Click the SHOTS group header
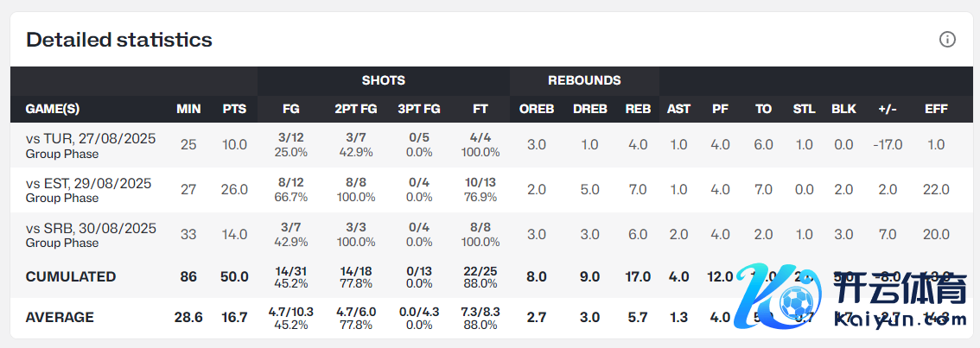The width and height of the screenshot is (980, 348). 383,80
